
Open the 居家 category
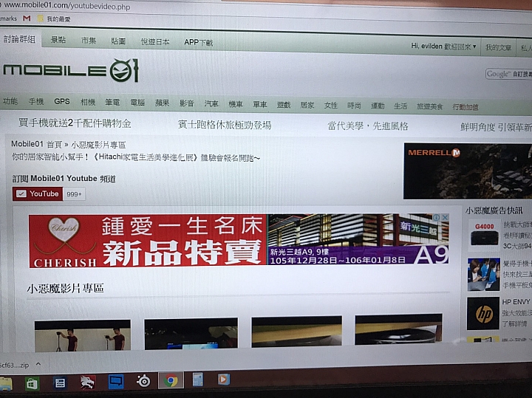coord(307,105)
